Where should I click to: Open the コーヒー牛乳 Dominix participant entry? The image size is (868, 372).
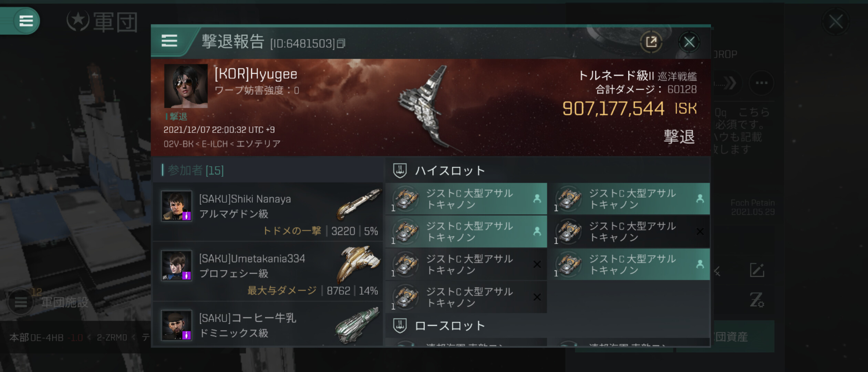pos(268,324)
